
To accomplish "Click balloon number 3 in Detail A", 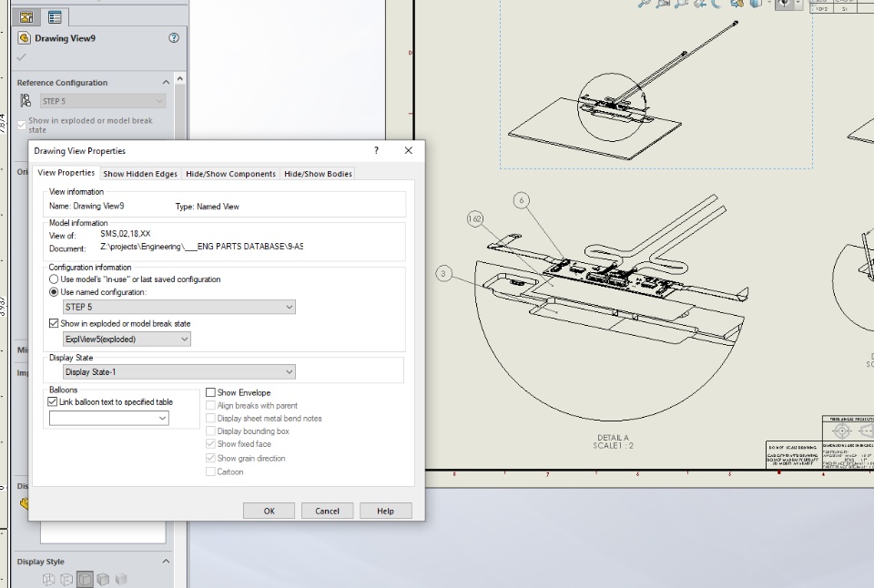I will click(443, 274).
